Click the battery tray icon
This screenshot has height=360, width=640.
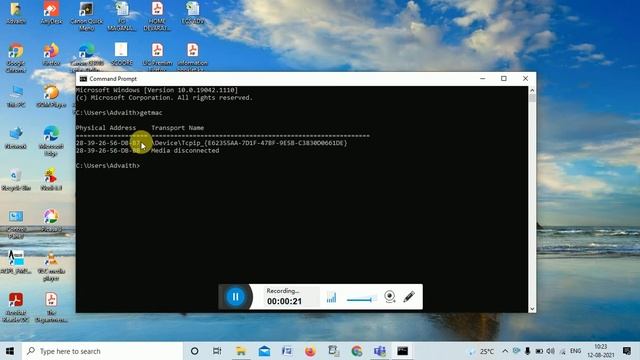pyautogui.click(x=539, y=351)
